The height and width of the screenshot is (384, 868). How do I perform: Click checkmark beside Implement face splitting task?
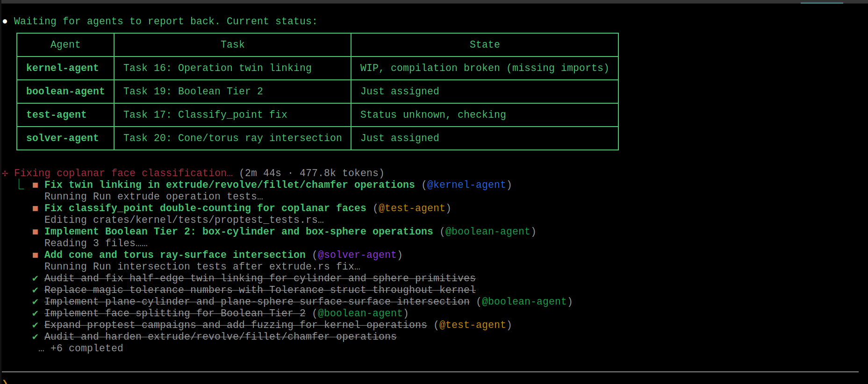pyautogui.click(x=36, y=313)
